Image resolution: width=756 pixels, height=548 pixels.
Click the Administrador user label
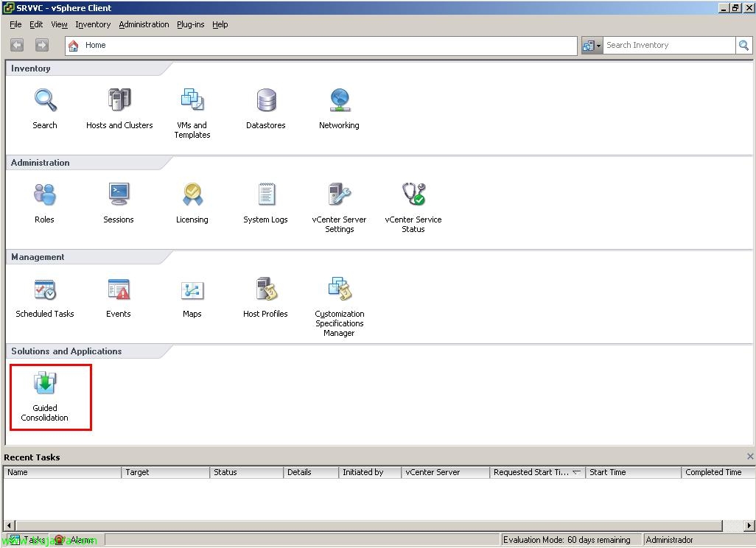tap(669, 540)
